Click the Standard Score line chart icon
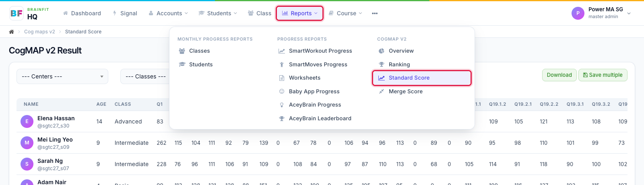This screenshot has height=185, width=644. pyautogui.click(x=382, y=78)
